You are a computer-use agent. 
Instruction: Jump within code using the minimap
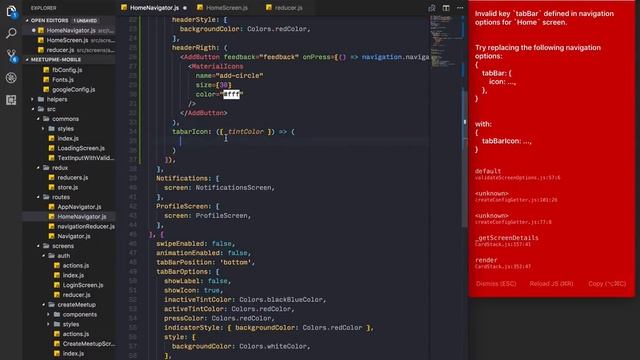[445, 41]
